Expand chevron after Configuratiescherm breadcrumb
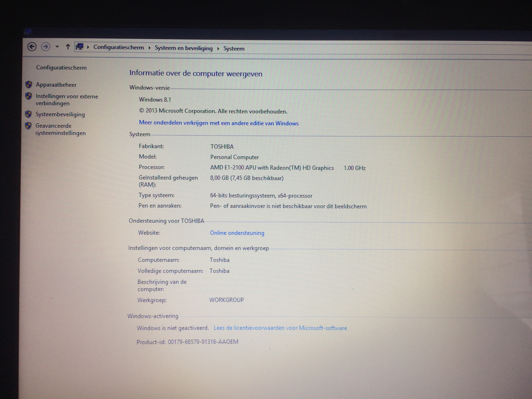This screenshot has height=399, width=532. tap(149, 48)
